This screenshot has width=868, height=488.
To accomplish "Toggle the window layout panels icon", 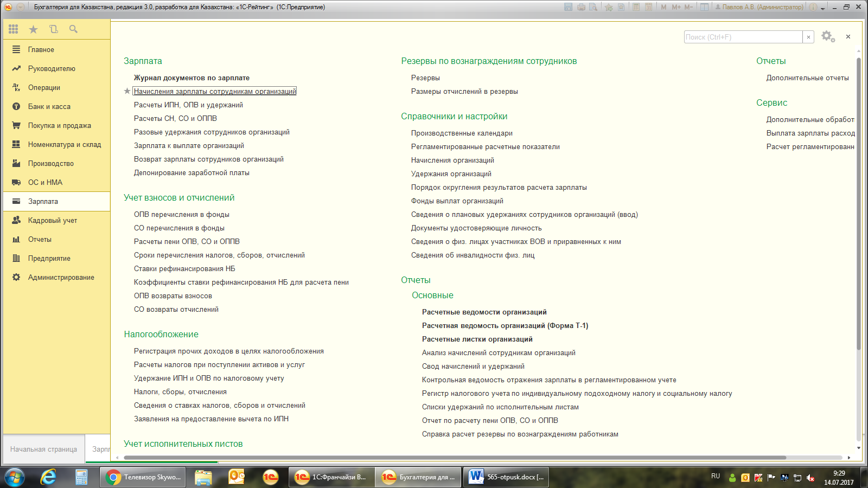I will pos(704,7).
